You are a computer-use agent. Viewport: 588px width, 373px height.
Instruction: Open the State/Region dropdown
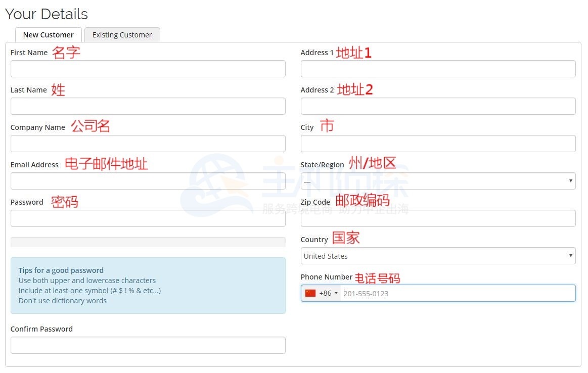438,181
